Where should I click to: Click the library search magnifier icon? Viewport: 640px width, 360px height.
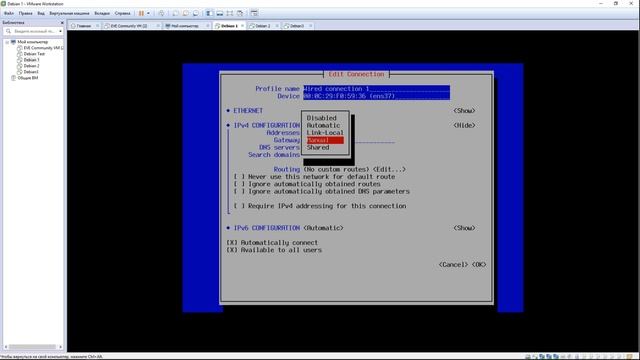pyautogui.click(x=8, y=31)
